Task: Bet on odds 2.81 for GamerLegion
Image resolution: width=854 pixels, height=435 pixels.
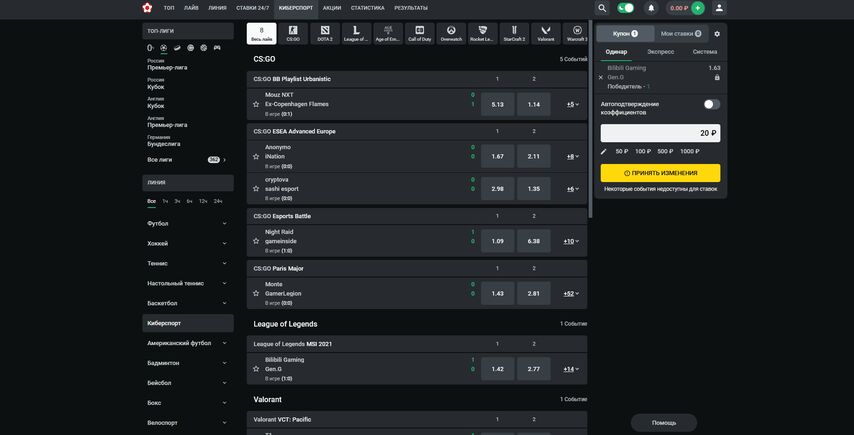Action: pyautogui.click(x=533, y=293)
